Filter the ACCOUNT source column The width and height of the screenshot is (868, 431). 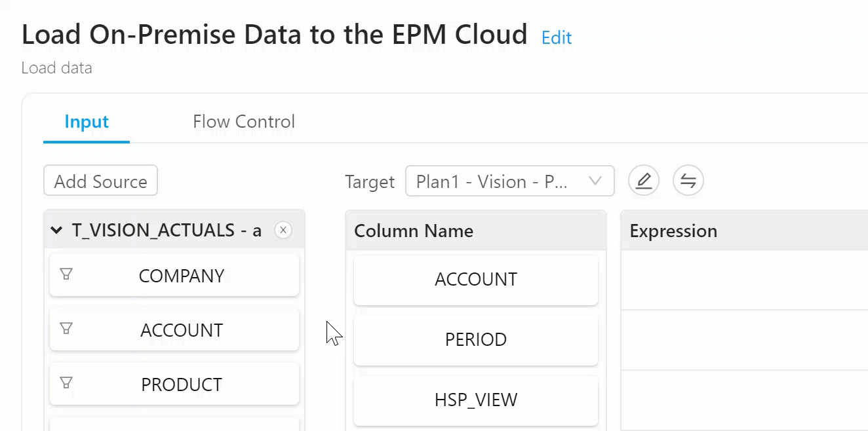tap(66, 328)
